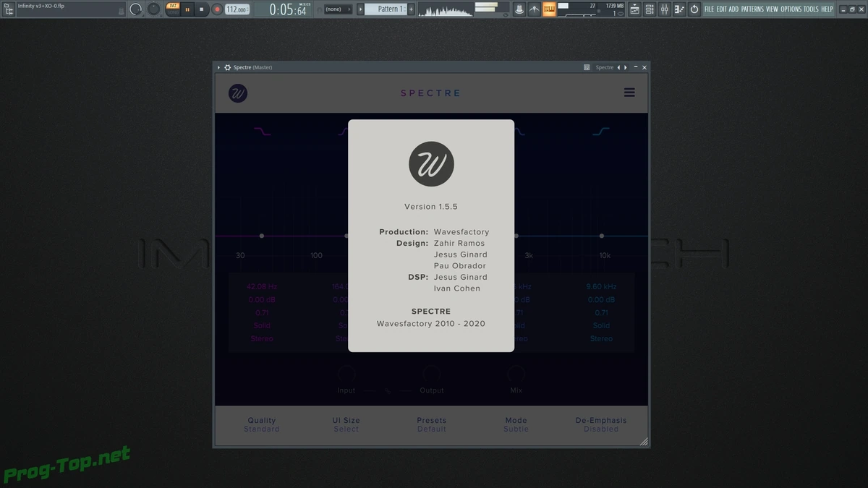This screenshot has width=868, height=488.
Task: Open the PATTERNS menu
Action: click(752, 9)
